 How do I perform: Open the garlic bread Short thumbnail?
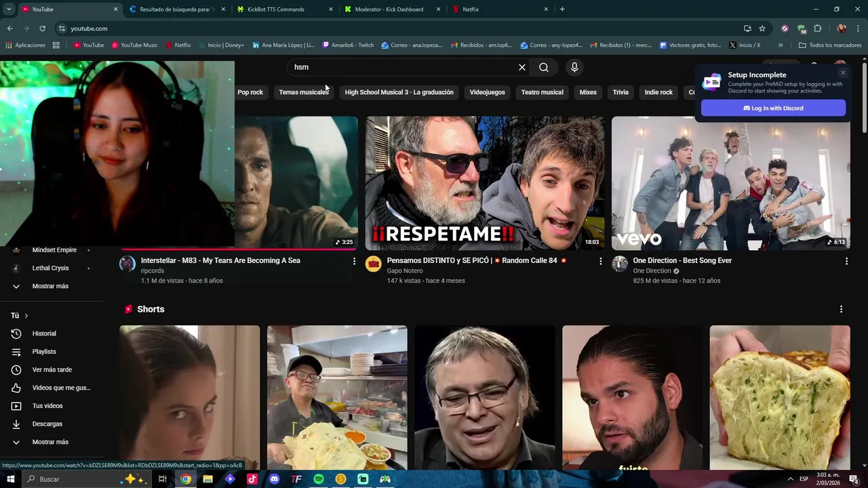click(x=780, y=397)
